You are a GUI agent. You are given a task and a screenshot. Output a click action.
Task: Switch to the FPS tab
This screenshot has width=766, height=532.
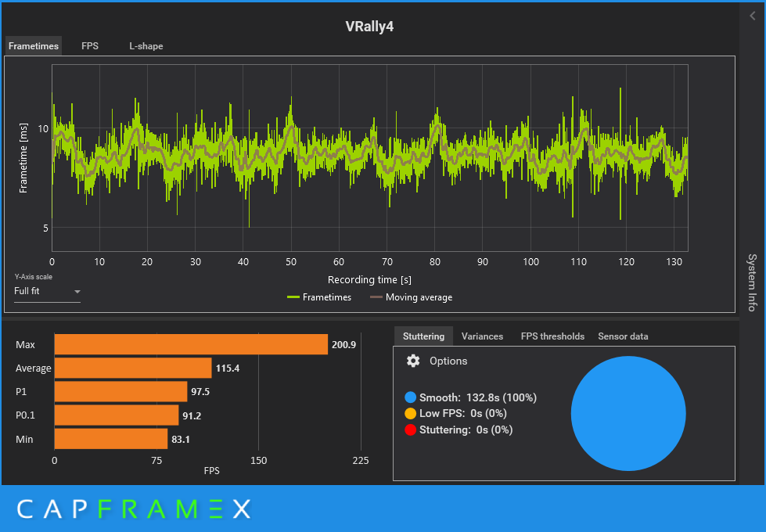90,46
